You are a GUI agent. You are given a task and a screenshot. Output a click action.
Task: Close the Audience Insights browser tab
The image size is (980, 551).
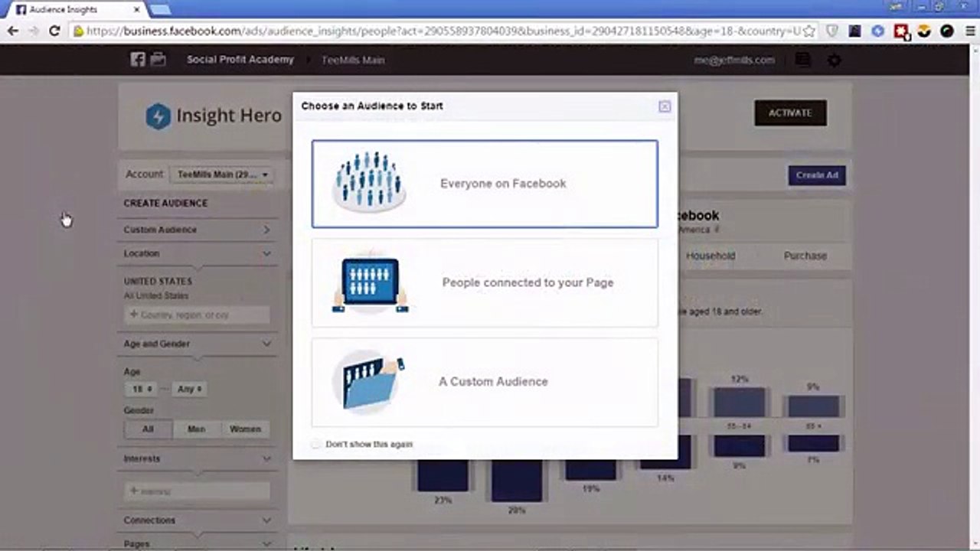137,10
